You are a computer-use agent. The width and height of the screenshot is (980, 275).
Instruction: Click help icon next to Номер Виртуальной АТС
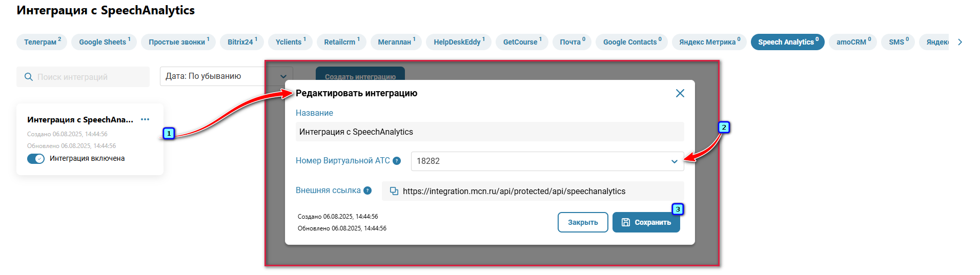(397, 161)
